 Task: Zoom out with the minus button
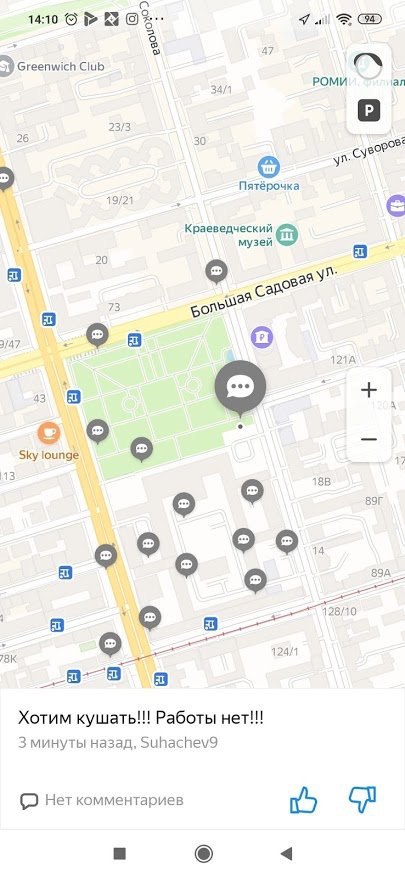(x=369, y=440)
